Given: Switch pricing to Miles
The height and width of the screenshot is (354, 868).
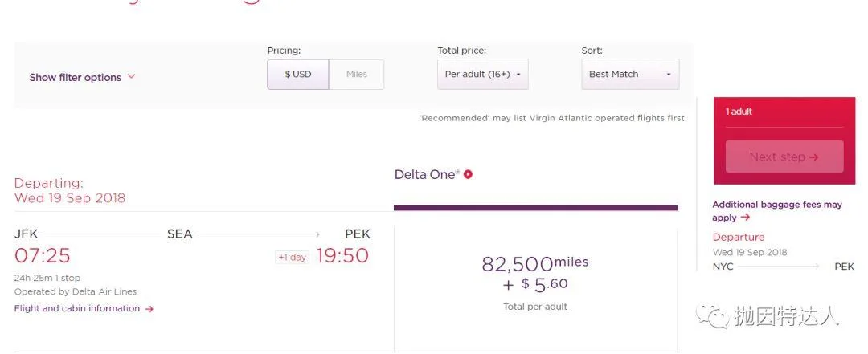Looking at the screenshot, I should click(357, 74).
